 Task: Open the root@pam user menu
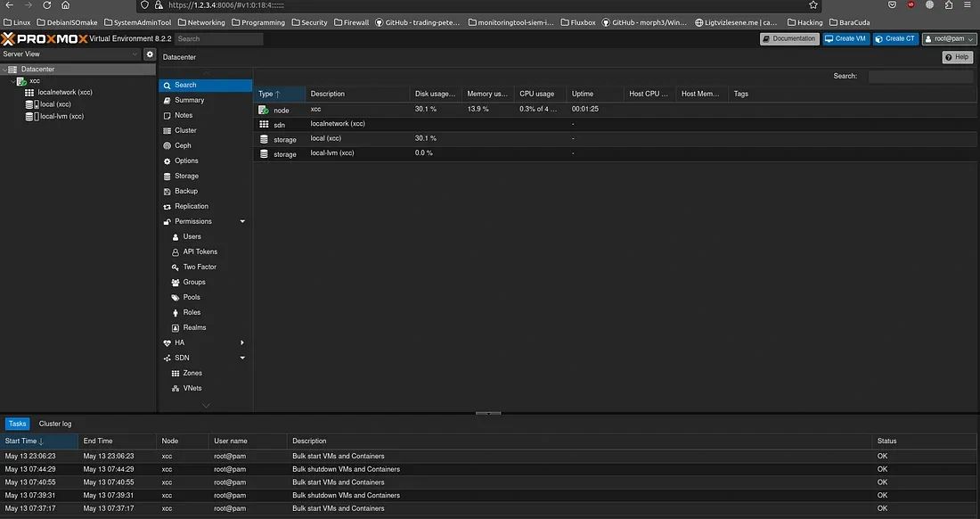pyautogui.click(x=950, y=39)
